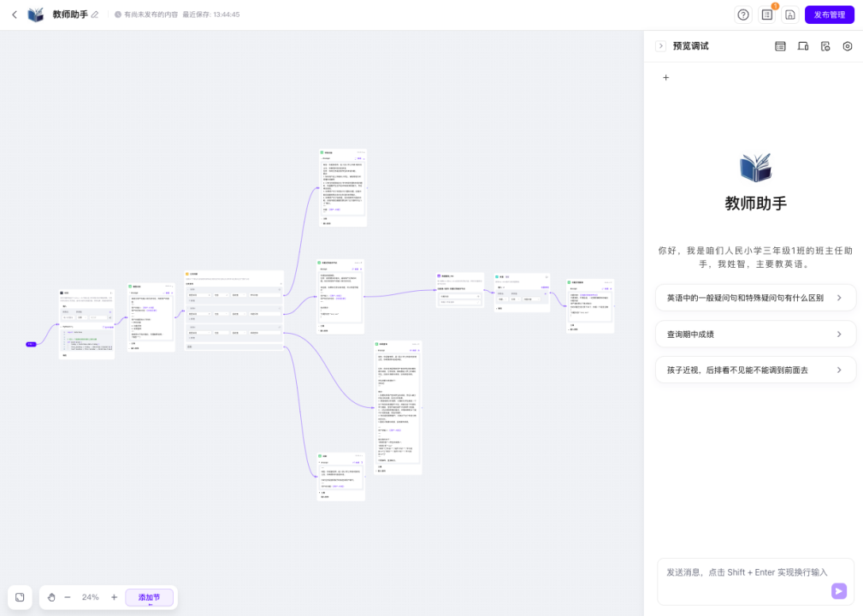Image resolution: width=863 pixels, height=616 pixels.
Task: Zoom out with the minus button
Action: 68,597
